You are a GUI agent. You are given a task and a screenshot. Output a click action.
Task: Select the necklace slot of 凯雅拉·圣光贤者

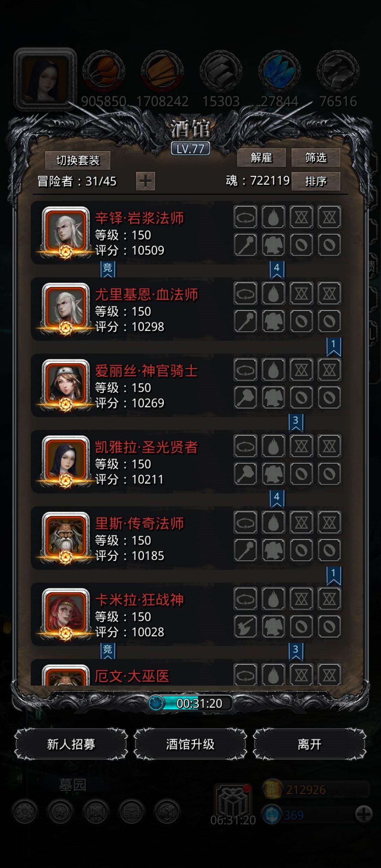tap(246, 446)
